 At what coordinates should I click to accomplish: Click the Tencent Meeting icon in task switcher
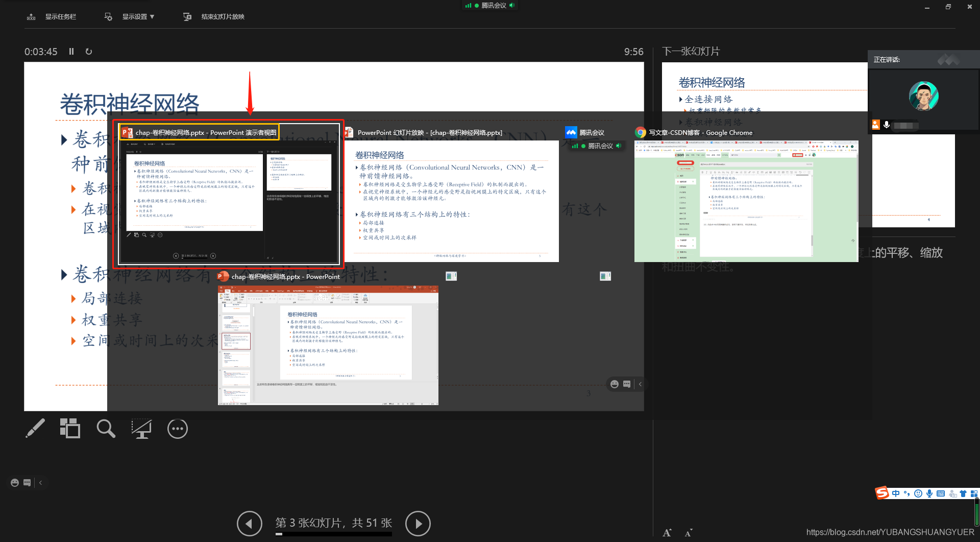click(x=571, y=132)
